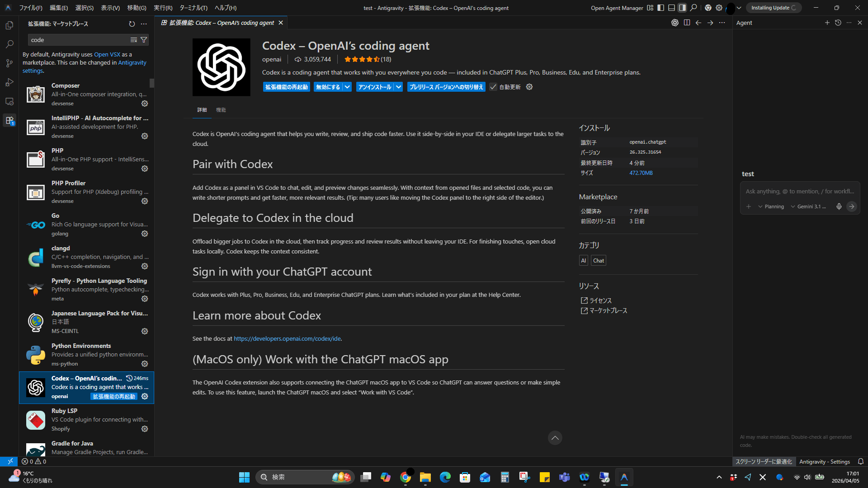This screenshot has width=868, height=488.
Task: Refresh the extensions marketplace list
Action: [x=132, y=24]
